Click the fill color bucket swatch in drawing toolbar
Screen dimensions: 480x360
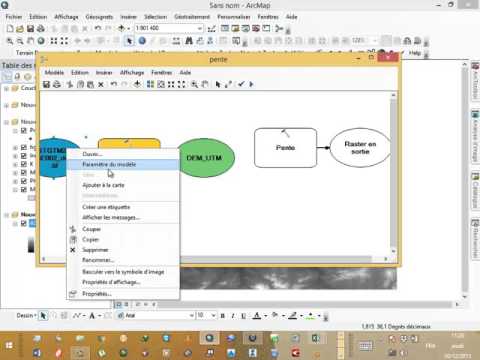(275, 315)
